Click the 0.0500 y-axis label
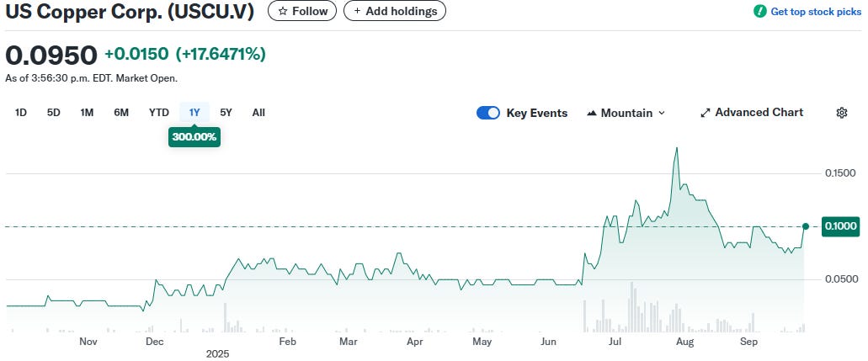 click(x=840, y=279)
